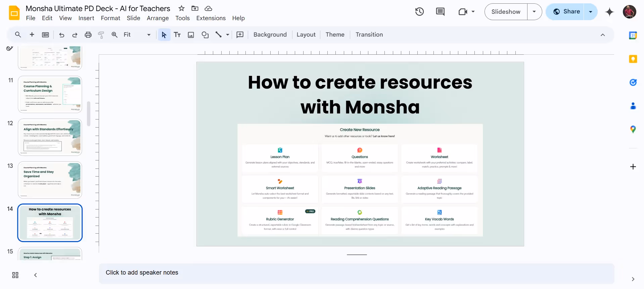Open the View menu

(65, 18)
